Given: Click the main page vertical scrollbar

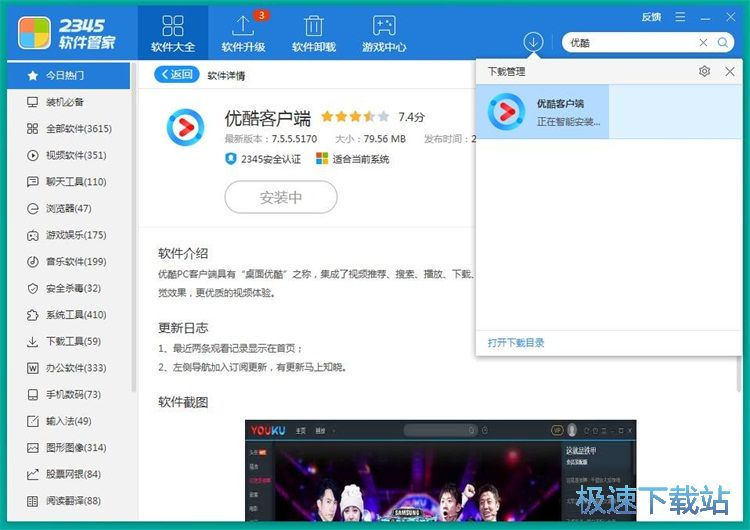Looking at the screenshot, I should [739, 373].
